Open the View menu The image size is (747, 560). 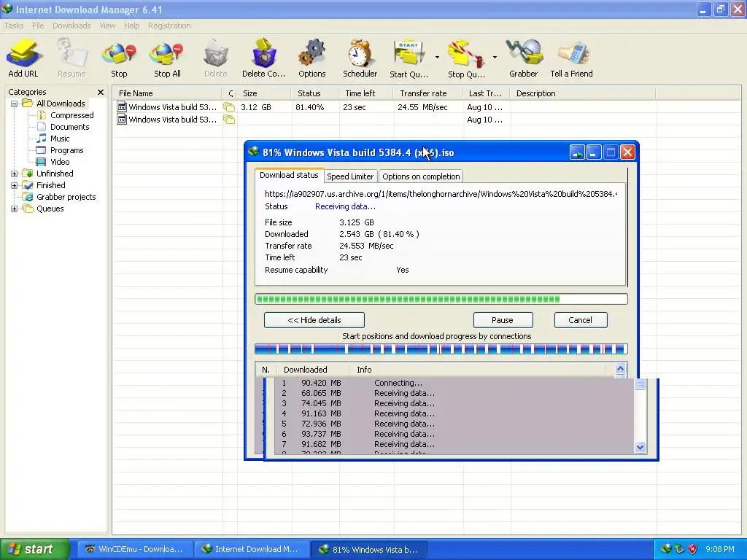[107, 26]
